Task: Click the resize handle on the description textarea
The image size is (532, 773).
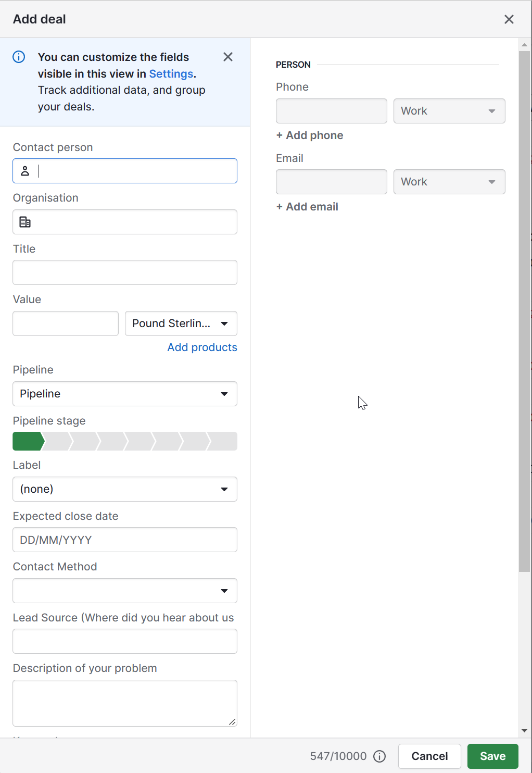Action: [233, 722]
